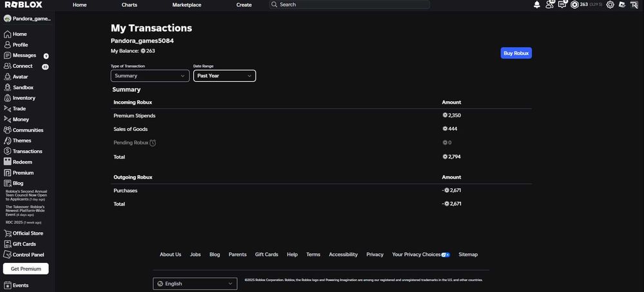The image size is (644, 292).
Task: Open the Blog footer link
Action: pos(215,255)
